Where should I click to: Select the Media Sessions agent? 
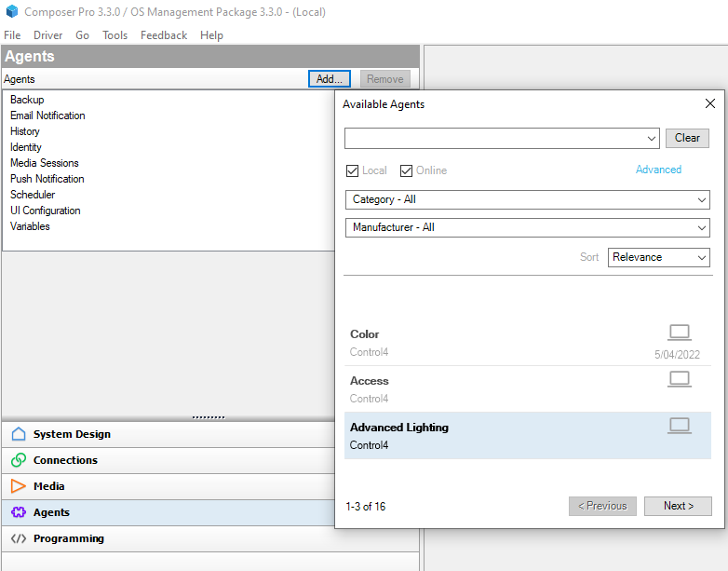(x=44, y=163)
